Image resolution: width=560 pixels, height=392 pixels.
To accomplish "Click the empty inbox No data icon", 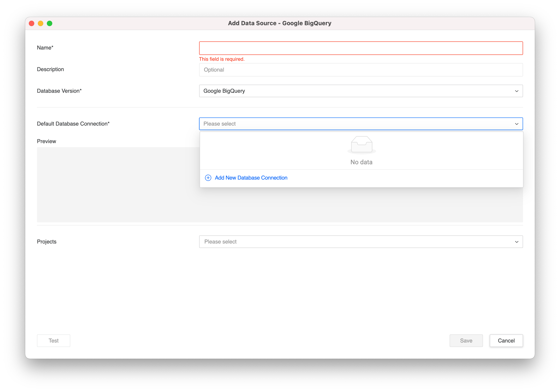I will pos(362,145).
